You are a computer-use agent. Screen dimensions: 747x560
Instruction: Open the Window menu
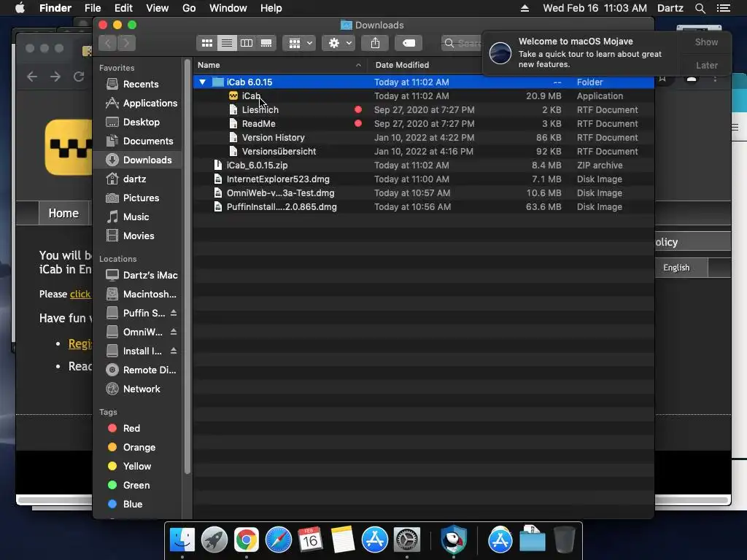tap(228, 8)
